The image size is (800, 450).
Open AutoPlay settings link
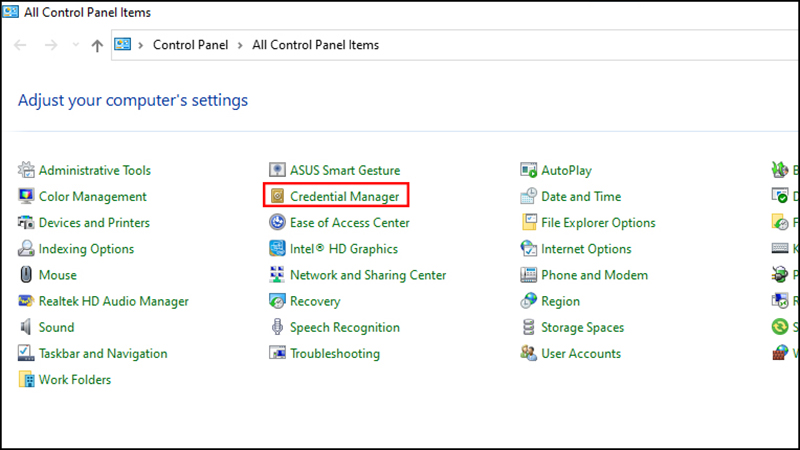pos(566,170)
